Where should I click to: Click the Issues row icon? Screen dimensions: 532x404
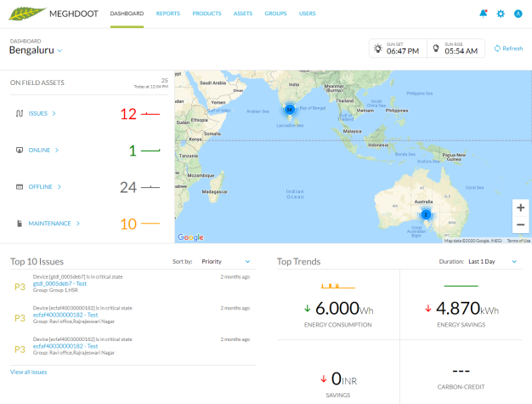[x=19, y=113]
